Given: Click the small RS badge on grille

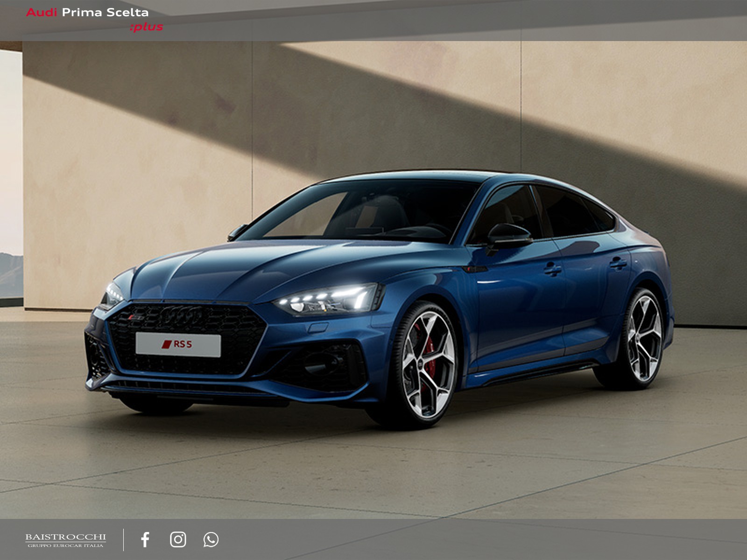Looking at the screenshot, I should pyautogui.click(x=136, y=317).
